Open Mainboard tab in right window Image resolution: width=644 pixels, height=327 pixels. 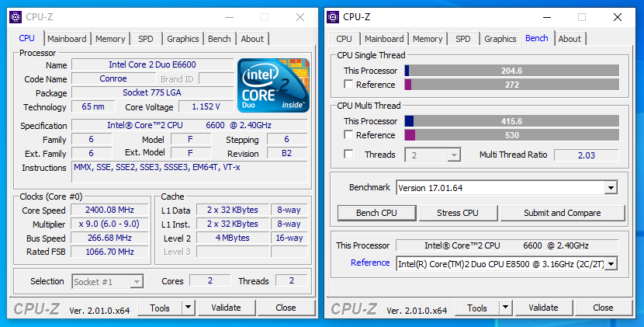coord(384,39)
